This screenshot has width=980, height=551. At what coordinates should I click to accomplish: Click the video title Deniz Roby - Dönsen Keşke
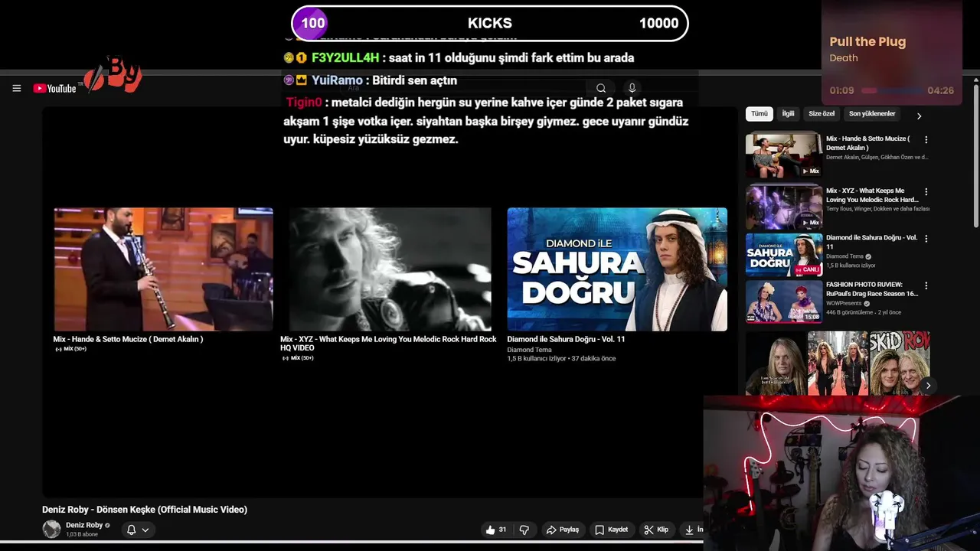pyautogui.click(x=145, y=510)
